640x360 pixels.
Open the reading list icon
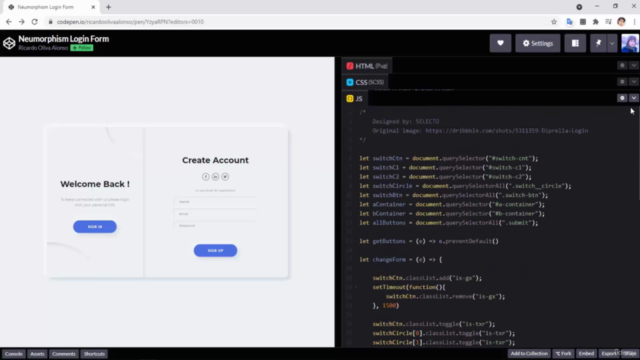[x=608, y=22]
